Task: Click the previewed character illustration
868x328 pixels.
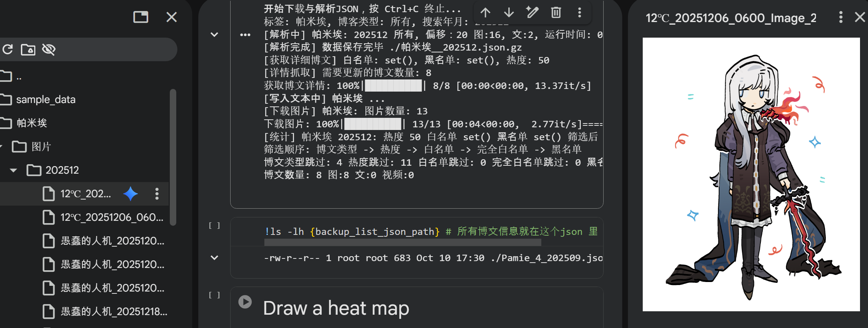Action: pyautogui.click(x=751, y=174)
